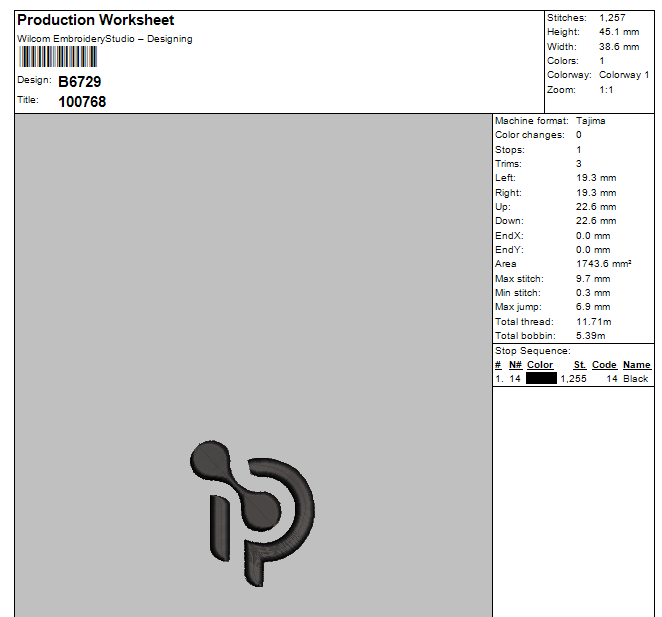Select the title value '100768'
The image size is (662, 617).
[82, 102]
